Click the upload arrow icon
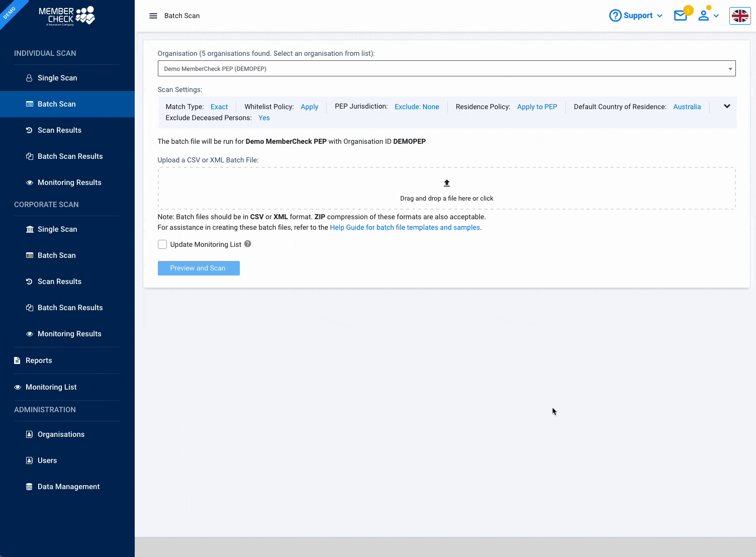The image size is (756, 557). (x=447, y=183)
